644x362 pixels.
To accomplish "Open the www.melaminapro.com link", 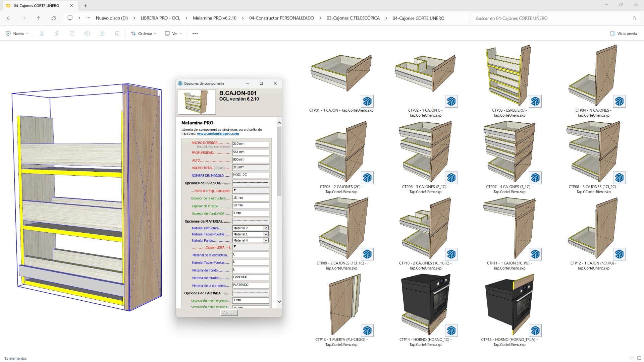I will coord(218,133).
